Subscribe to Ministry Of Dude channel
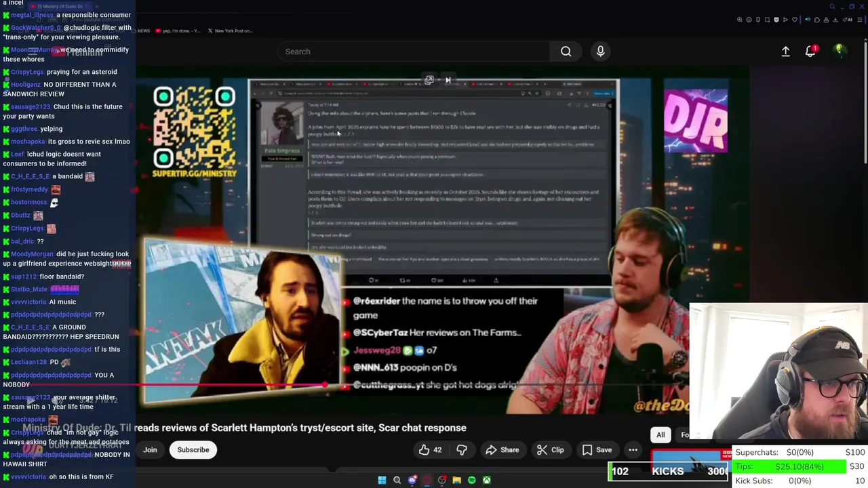Image resolution: width=868 pixels, height=488 pixels. coord(193,450)
